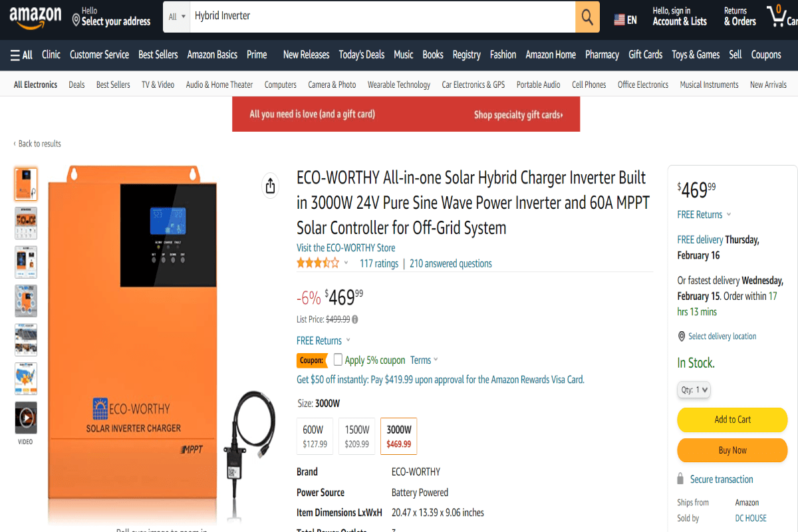This screenshot has width=798, height=532.
Task: Open the Today's Deals menu item
Action: pos(361,55)
